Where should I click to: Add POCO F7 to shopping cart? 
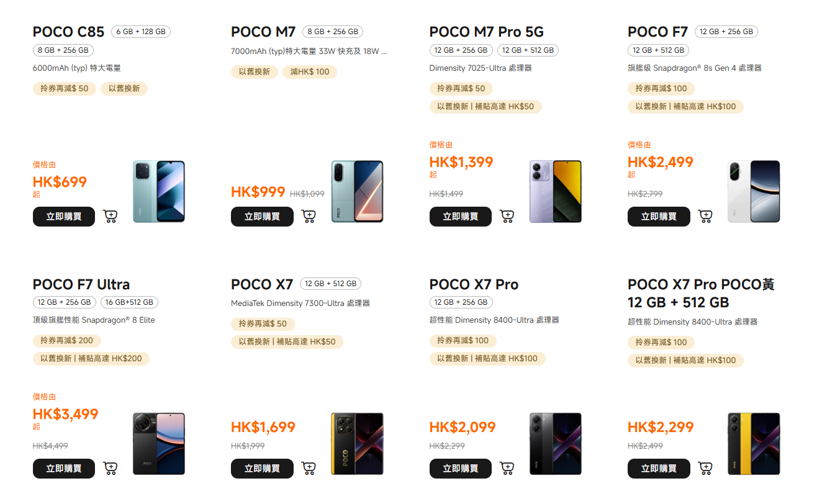tap(705, 217)
